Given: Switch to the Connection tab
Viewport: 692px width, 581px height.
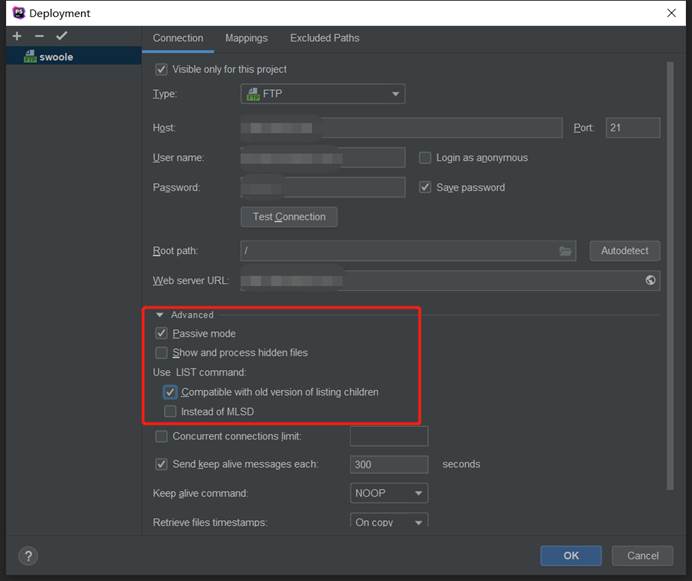Looking at the screenshot, I should click(178, 38).
